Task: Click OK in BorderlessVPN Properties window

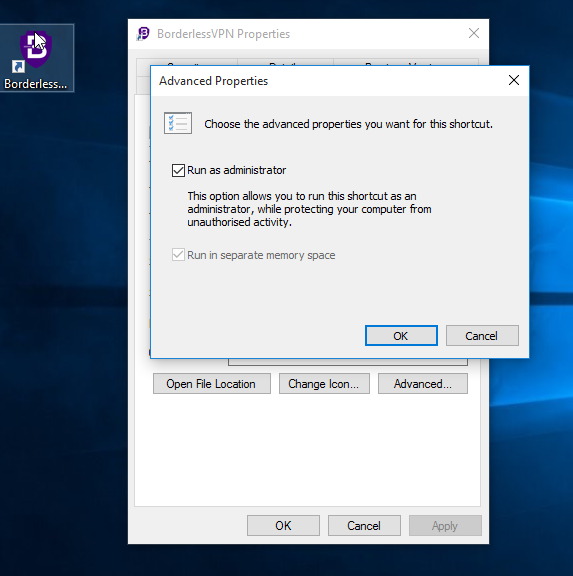Action: pos(283,525)
